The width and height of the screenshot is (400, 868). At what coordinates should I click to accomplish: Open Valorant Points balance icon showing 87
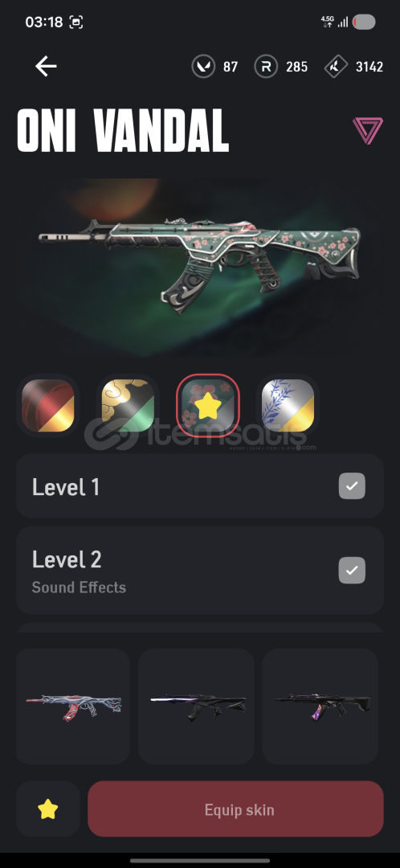(x=203, y=67)
